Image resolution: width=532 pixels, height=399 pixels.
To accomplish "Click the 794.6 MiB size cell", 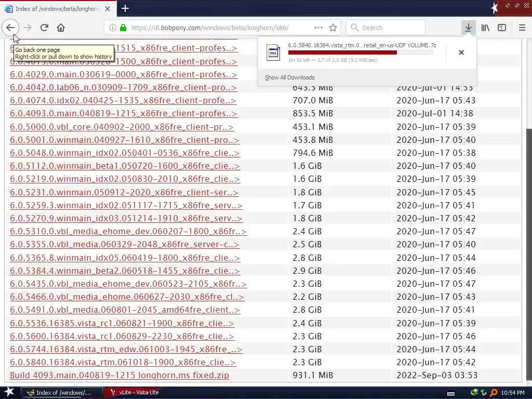I will click(313, 153).
